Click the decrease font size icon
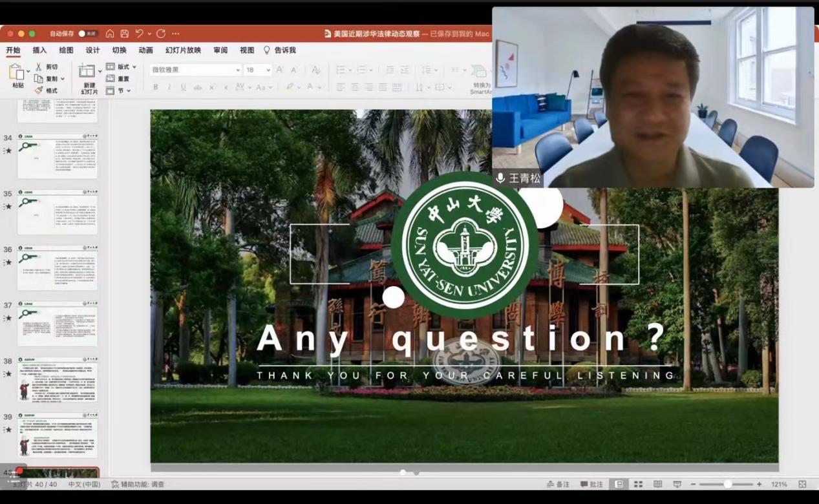 click(x=294, y=70)
